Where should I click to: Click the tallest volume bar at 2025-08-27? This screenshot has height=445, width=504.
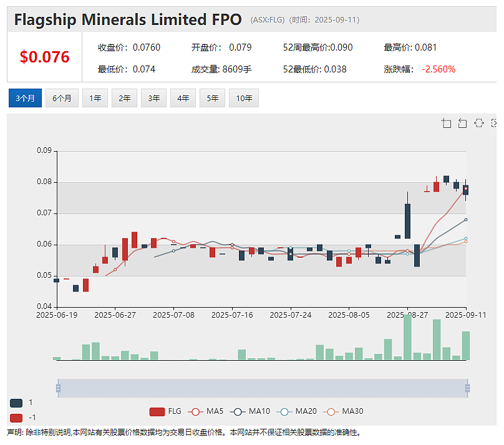click(x=407, y=337)
